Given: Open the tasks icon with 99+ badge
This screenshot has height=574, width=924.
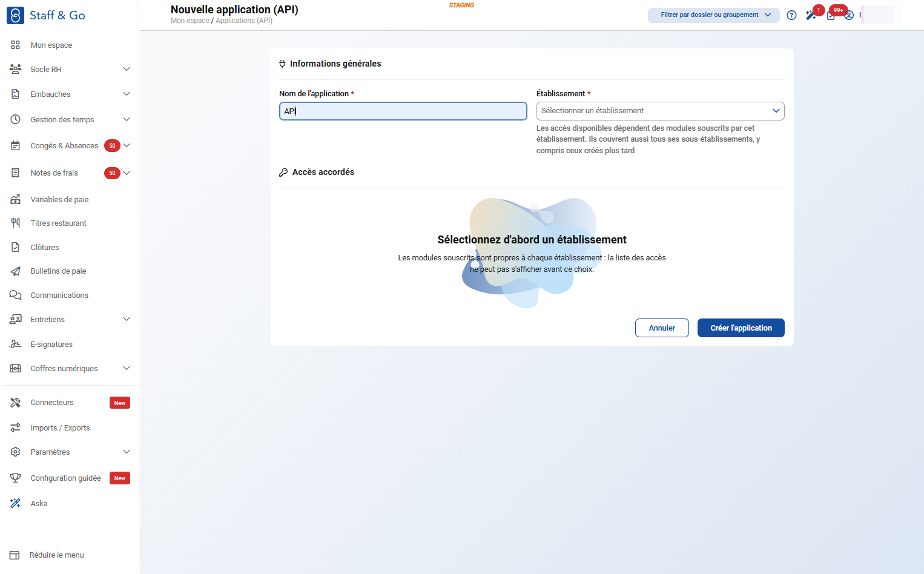Looking at the screenshot, I should tap(831, 15).
